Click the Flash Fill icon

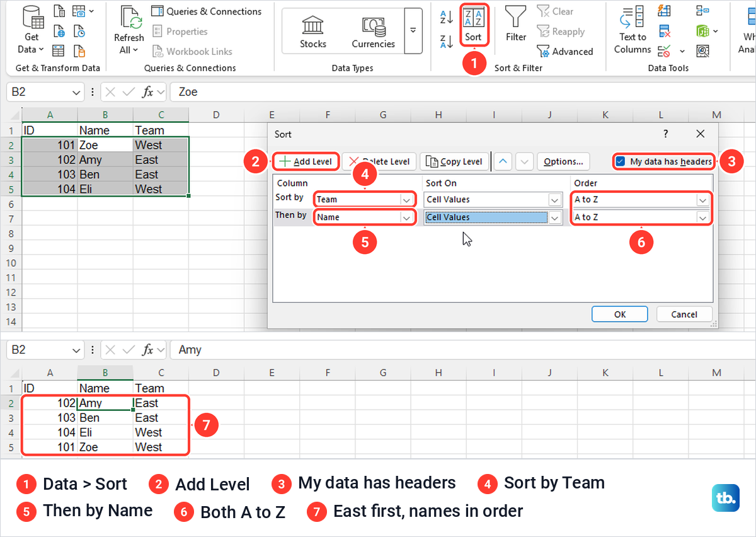(x=664, y=11)
